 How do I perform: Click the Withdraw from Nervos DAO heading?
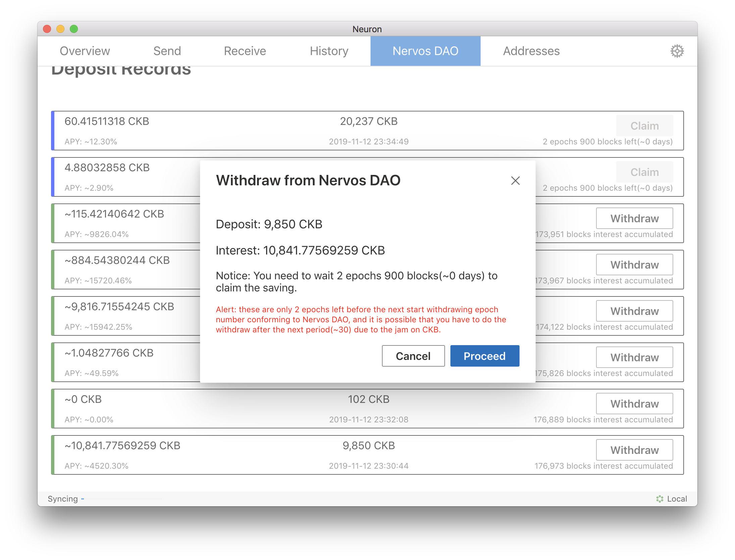click(308, 181)
